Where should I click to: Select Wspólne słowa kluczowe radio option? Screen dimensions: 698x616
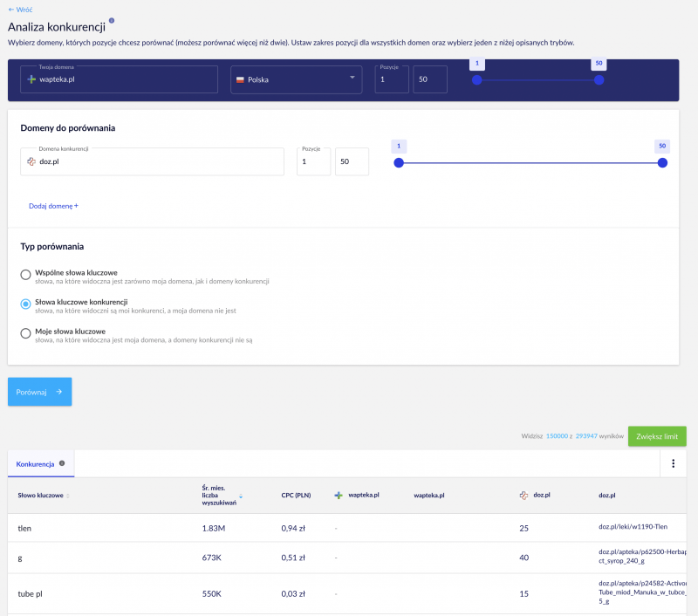tap(26, 275)
